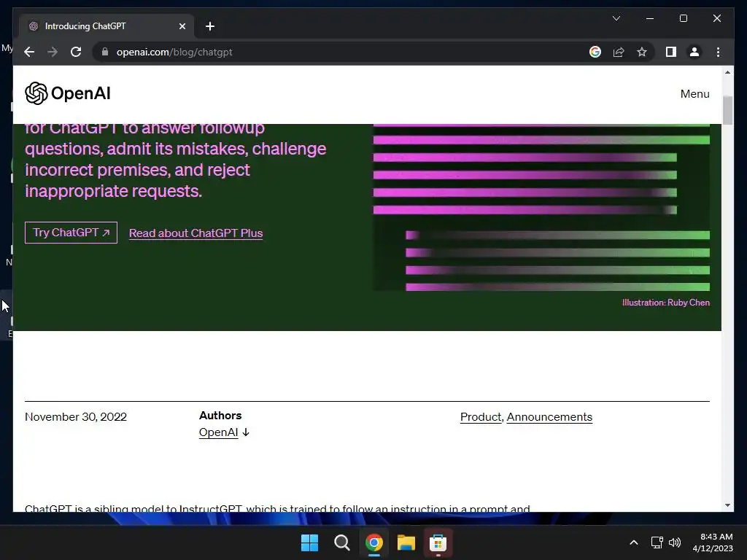View site information lock icon

pos(105,52)
